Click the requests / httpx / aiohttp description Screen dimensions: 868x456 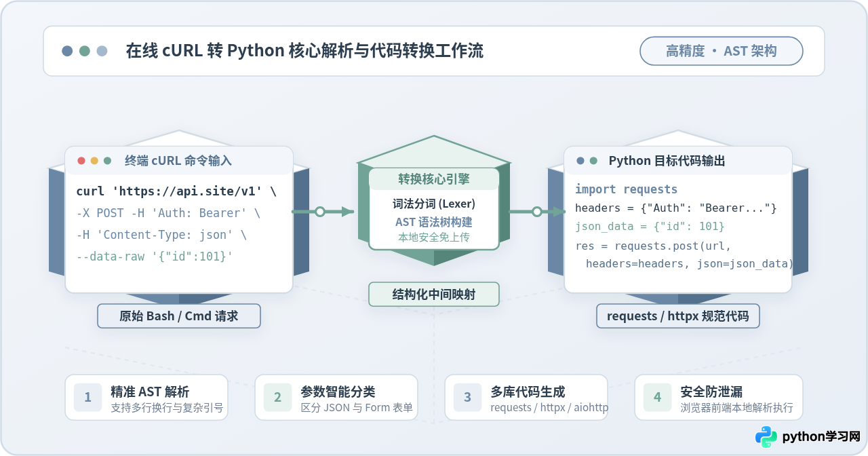[x=549, y=408]
